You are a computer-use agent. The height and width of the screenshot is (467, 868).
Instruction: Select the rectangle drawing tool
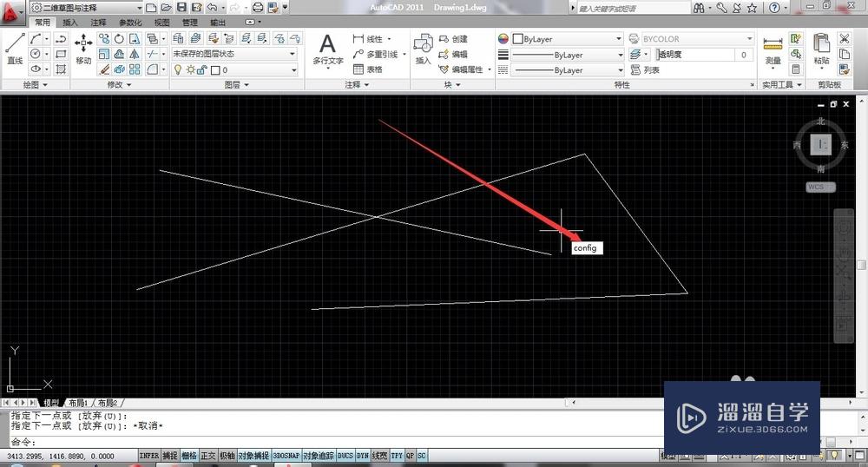click(61, 54)
